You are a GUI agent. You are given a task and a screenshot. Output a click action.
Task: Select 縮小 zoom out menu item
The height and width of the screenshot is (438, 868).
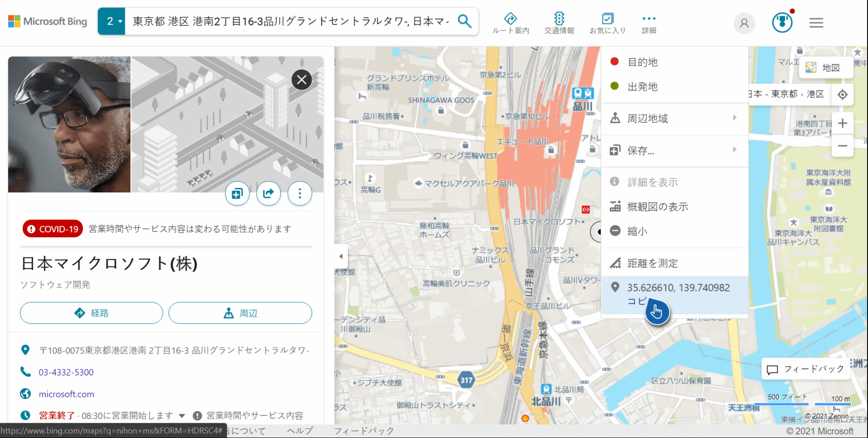(674, 231)
